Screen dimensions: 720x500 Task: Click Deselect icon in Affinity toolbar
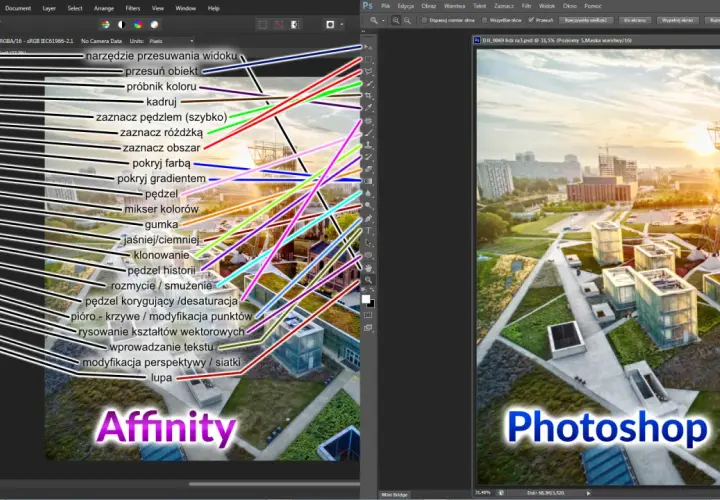[x=278, y=24]
